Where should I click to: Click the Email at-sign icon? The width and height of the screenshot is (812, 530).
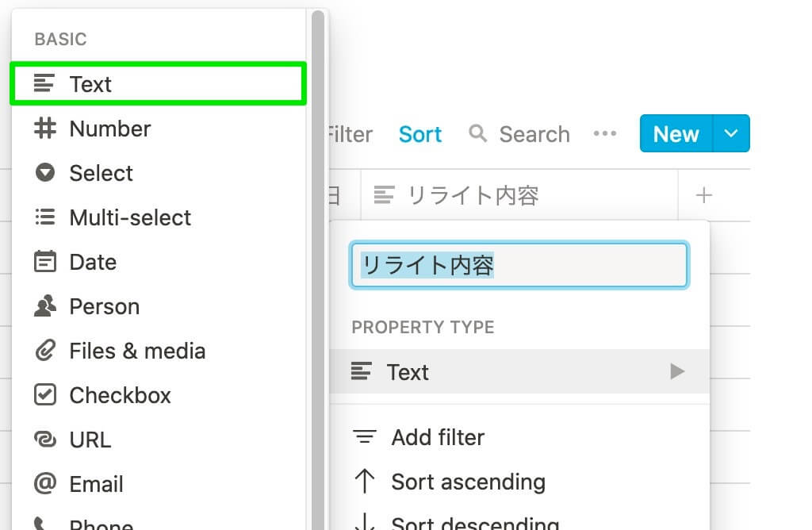tap(45, 483)
